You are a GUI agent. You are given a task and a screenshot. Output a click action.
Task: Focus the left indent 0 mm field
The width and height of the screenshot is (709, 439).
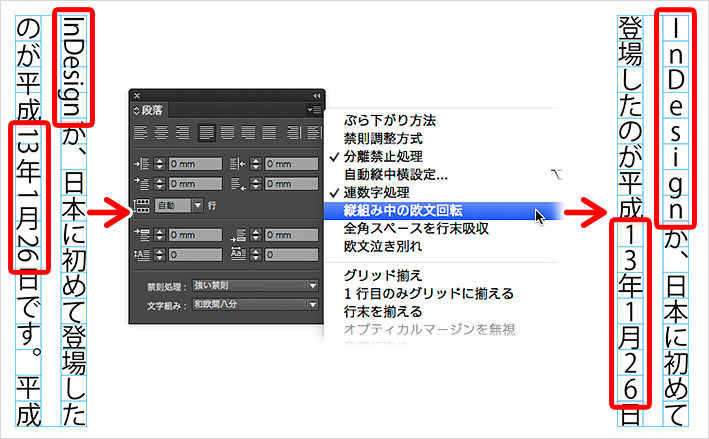(195, 163)
